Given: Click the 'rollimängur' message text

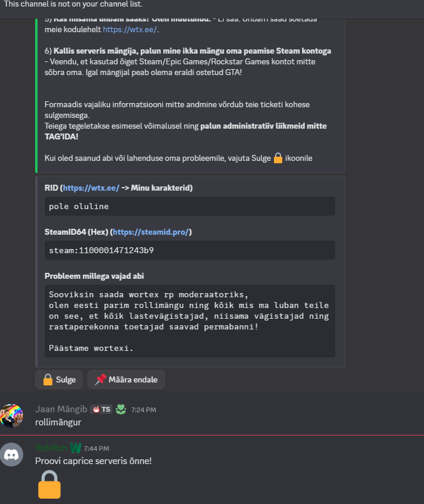Looking at the screenshot, I should click(x=58, y=422).
